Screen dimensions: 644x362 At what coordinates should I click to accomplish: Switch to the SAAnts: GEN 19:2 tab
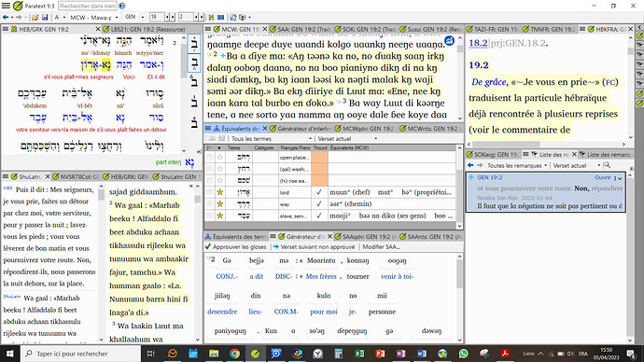tap(431, 236)
